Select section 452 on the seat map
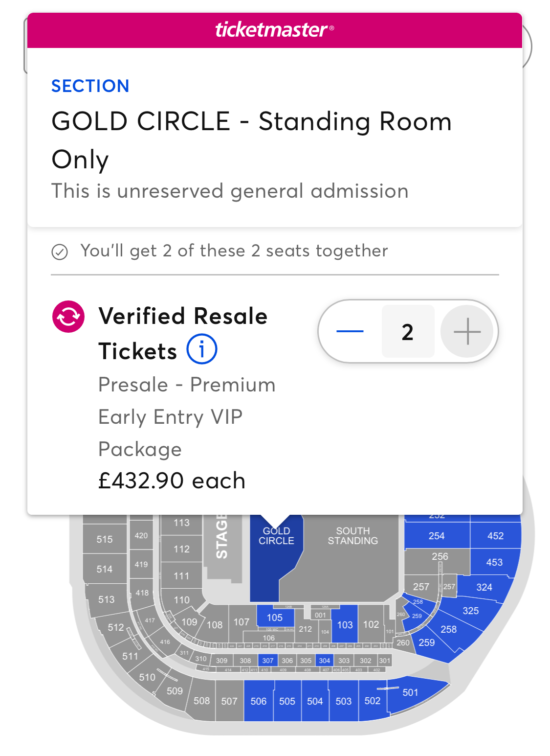Image resolution: width=550 pixels, height=756 pixels. pyautogui.click(x=495, y=536)
